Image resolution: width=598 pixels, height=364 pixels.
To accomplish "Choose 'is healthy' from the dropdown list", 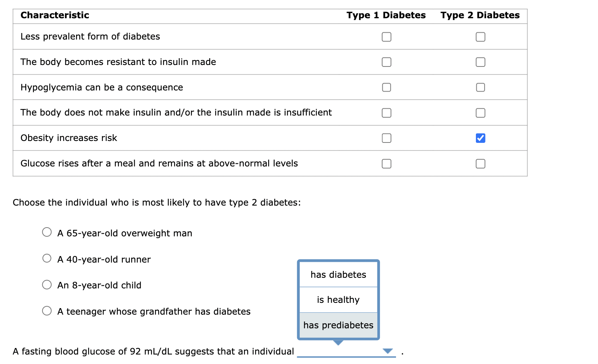I will (x=338, y=300).
